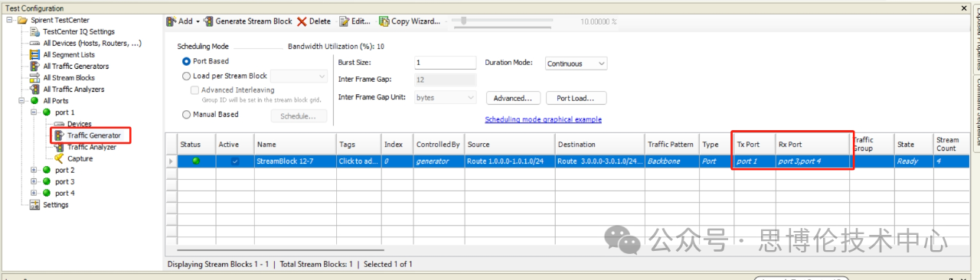Select the All Stream Blocks tree entry
980x280 pixels.
(x=69, y=77)
